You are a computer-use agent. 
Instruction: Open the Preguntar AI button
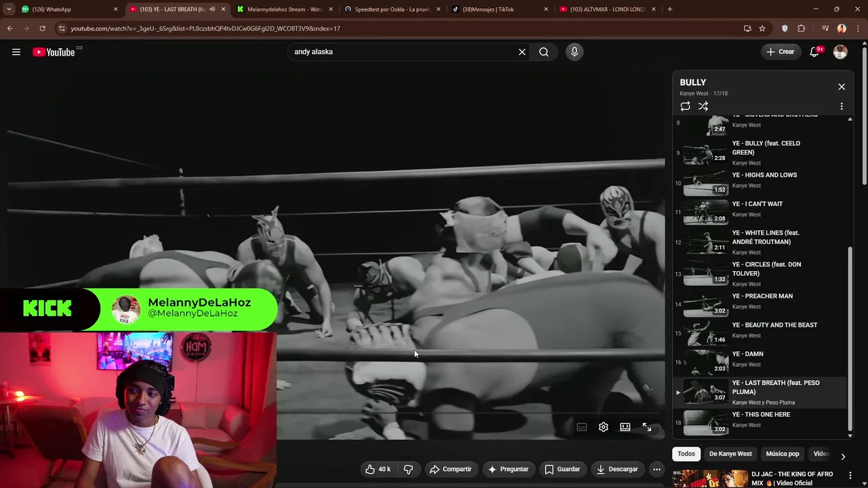coord(507,469)
